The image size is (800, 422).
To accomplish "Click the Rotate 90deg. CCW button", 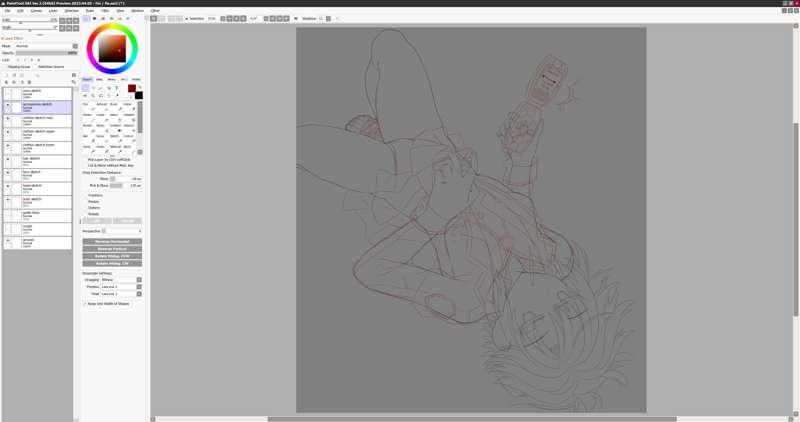I will [x=112, y=256].
